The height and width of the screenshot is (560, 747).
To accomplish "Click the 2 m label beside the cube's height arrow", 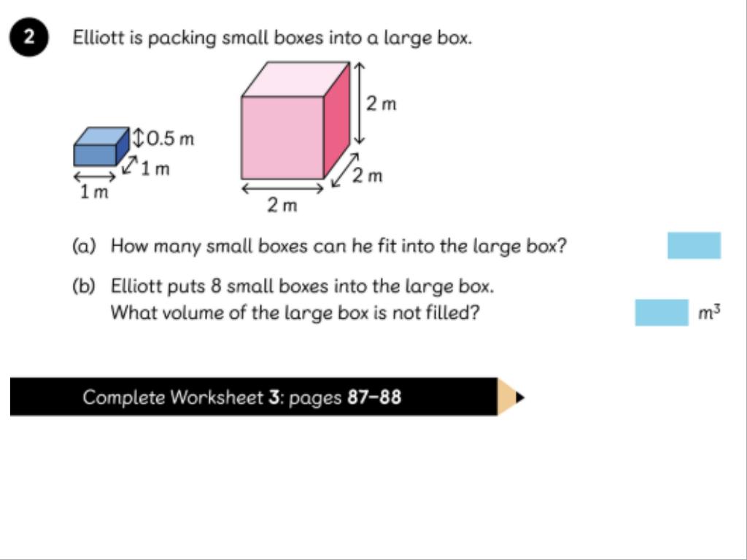I will pyautogui.click(x=382, y=104).
